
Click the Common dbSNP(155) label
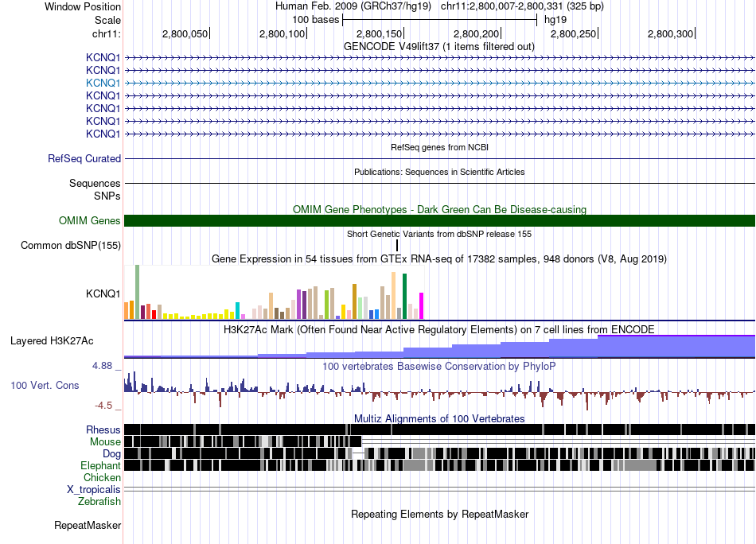point(71,245)
